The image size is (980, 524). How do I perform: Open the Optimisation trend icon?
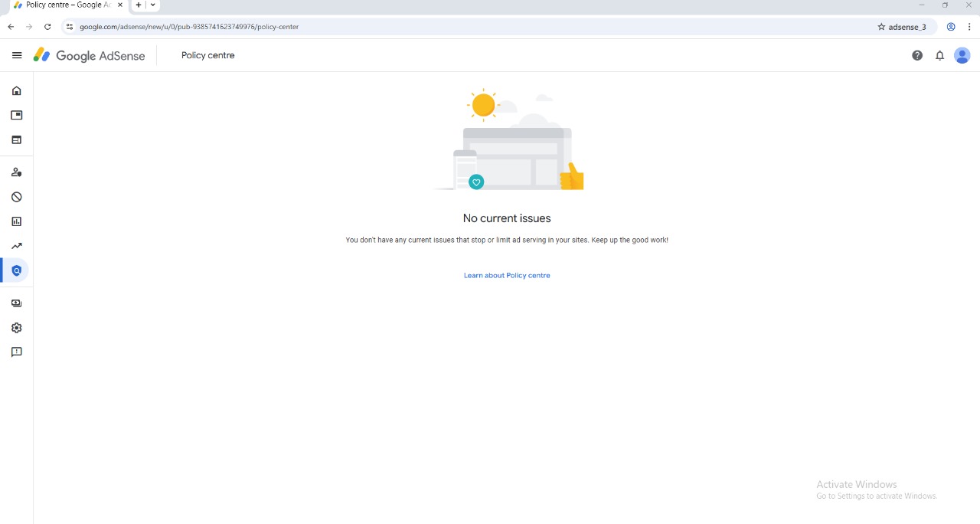pyautogui.click(x=17, y=246)
